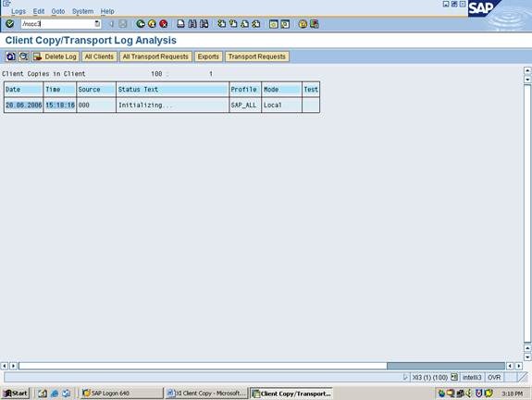Click the red Cancel icon
Viewport: 532px width, 400px height.
point(163,24)
